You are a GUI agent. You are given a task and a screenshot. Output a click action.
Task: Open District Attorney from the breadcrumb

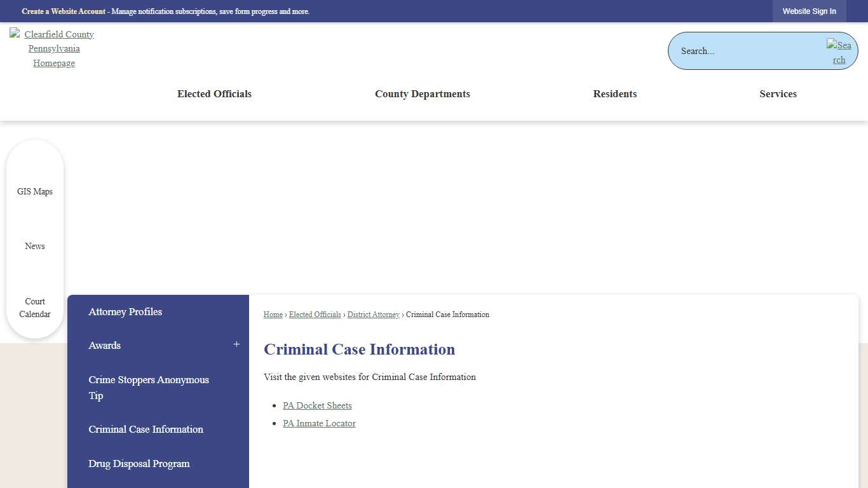tap(373, 314)
